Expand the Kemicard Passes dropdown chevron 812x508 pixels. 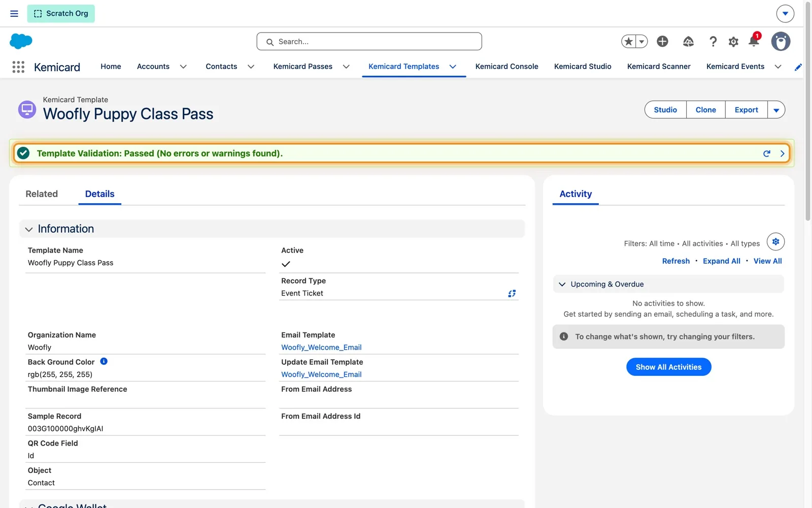[x=346, y=67]
